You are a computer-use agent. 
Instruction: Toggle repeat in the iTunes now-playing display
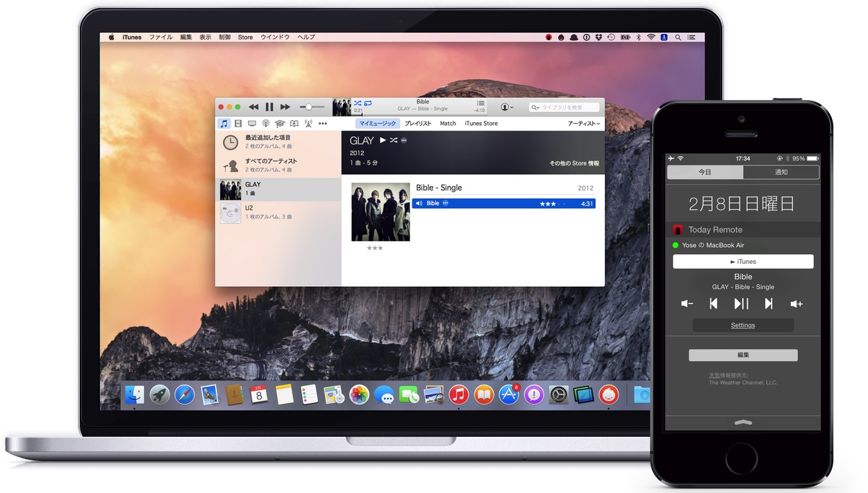point(368,103)
